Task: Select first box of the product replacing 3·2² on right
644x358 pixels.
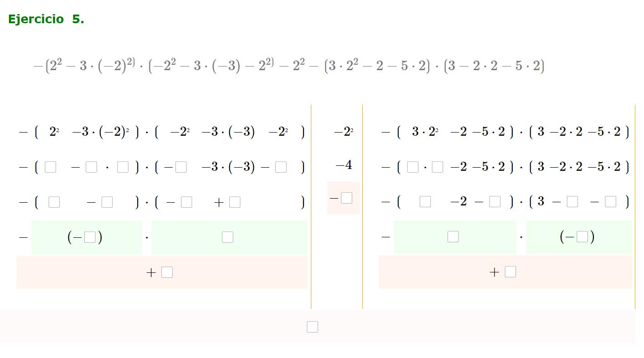Action: [412, 167]
